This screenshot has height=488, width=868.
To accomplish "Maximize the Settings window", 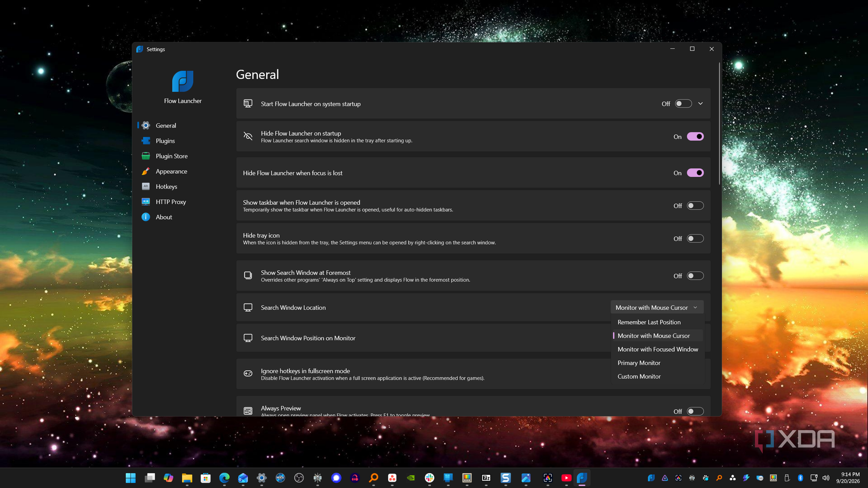I will click(692, 49).
